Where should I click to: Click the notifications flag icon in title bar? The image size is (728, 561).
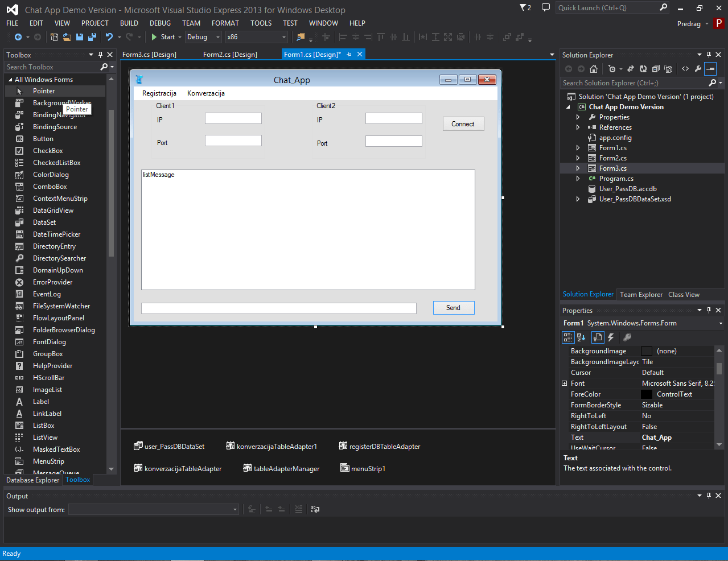tap(525, 8)
